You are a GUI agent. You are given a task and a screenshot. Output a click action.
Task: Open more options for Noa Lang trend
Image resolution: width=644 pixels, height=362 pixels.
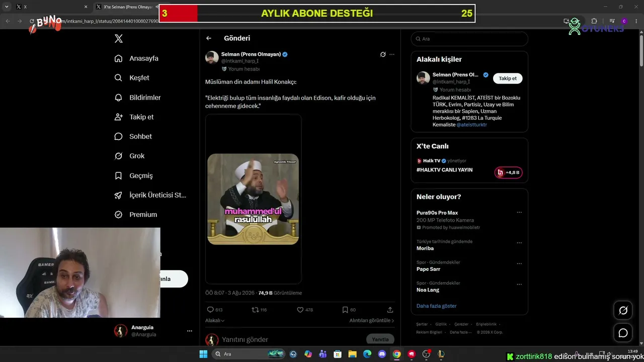tap(519, 284)
